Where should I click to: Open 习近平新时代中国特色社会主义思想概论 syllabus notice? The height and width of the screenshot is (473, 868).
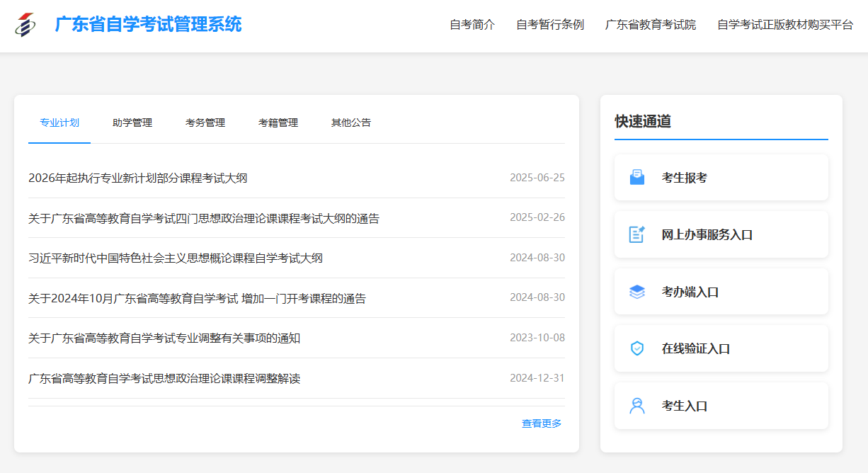(176, 258)
